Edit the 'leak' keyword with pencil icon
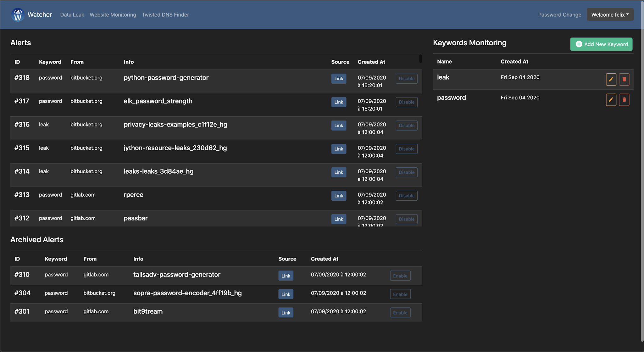This screenshot has width=644, height=352. 611,79
